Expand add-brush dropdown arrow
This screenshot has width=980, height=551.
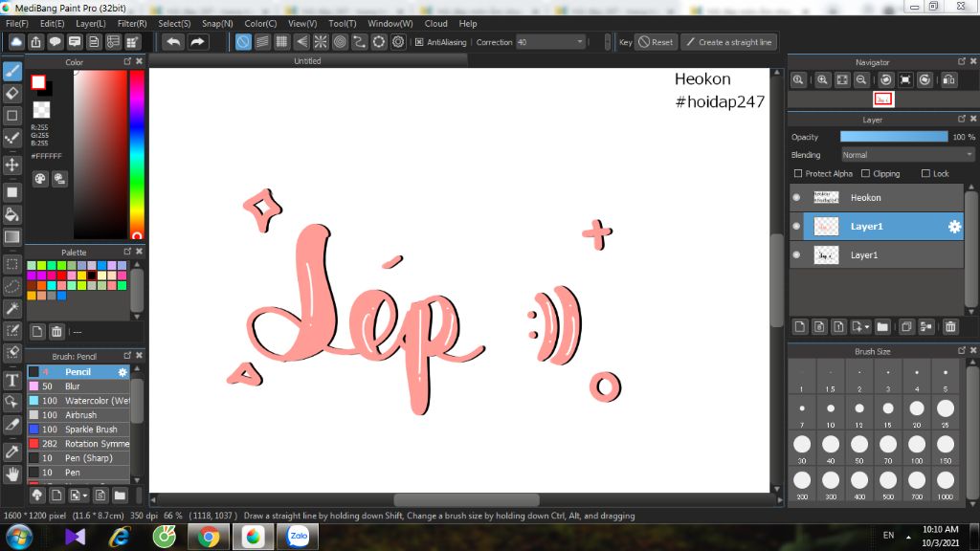coord(85,496)
